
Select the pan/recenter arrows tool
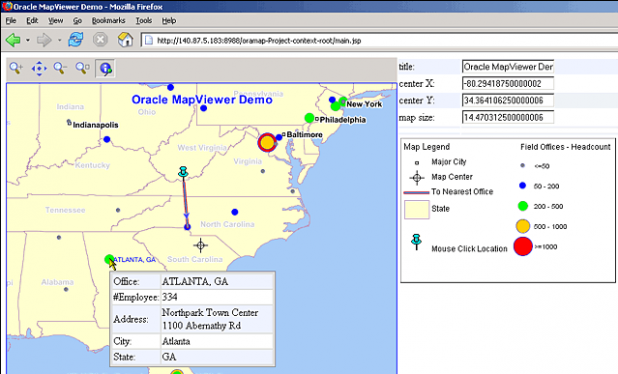39,68
